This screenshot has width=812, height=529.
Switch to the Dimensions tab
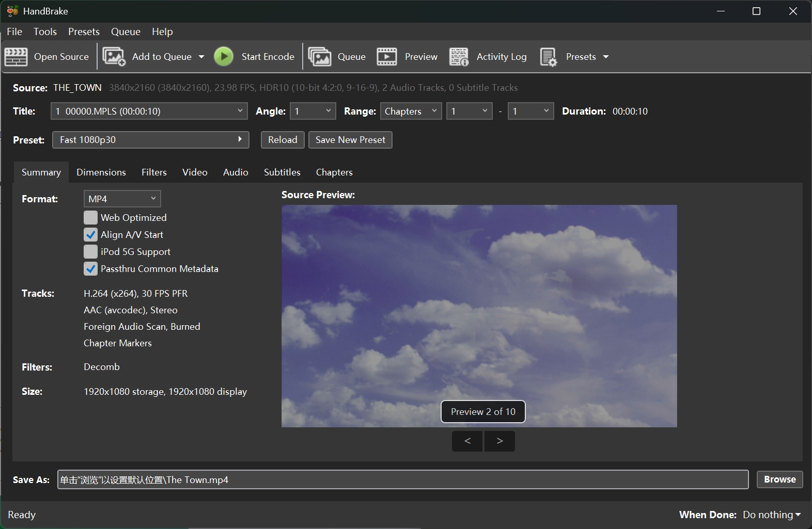point(101,172)
